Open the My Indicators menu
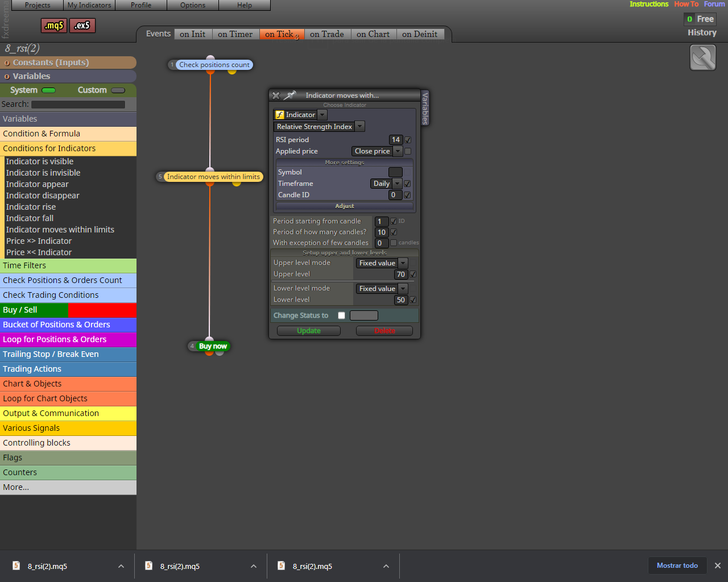 (89, 5)
